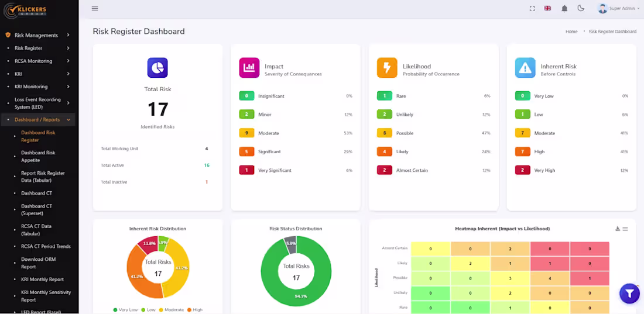The width and height of the screenshot is (644, 314).
Task: Open KRI Monthly Sensitivity Report
Action: tap(46, 296)
